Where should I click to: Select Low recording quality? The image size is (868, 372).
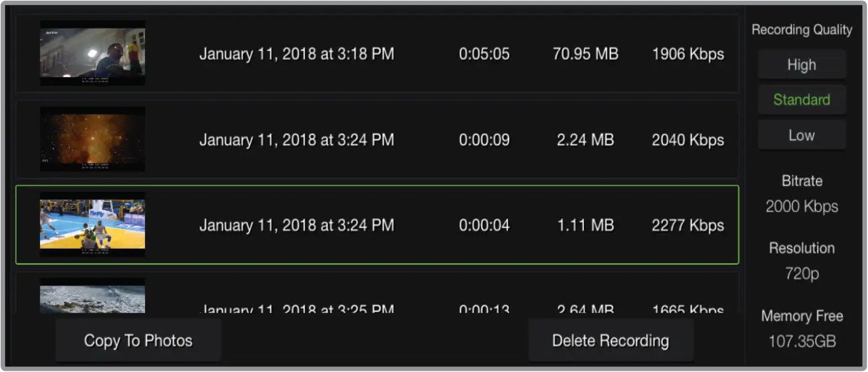pos(801,135)
